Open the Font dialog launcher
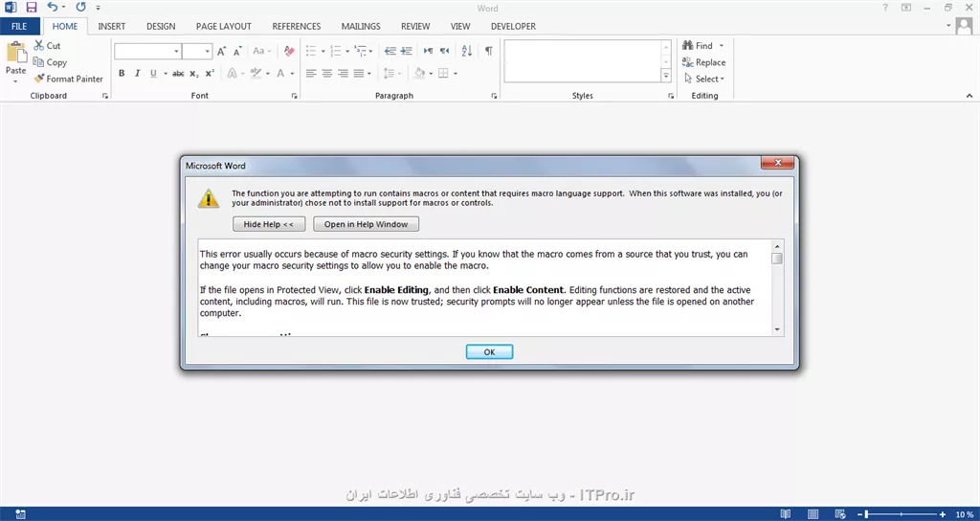This screenshot has width=980, height=521. (x=295, y=97)
